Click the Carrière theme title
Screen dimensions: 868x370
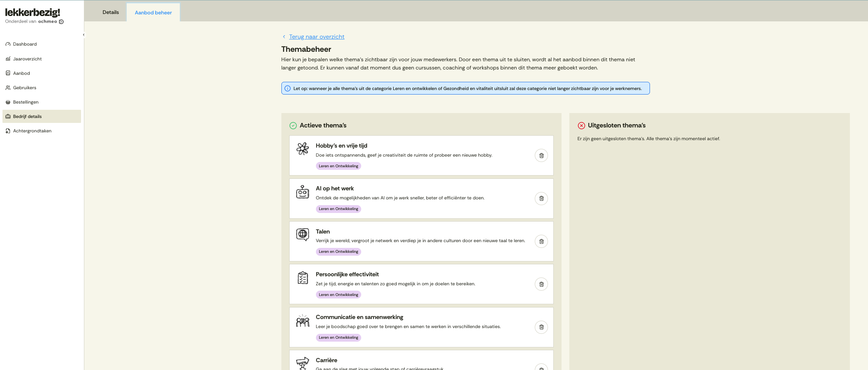(327, 360)
